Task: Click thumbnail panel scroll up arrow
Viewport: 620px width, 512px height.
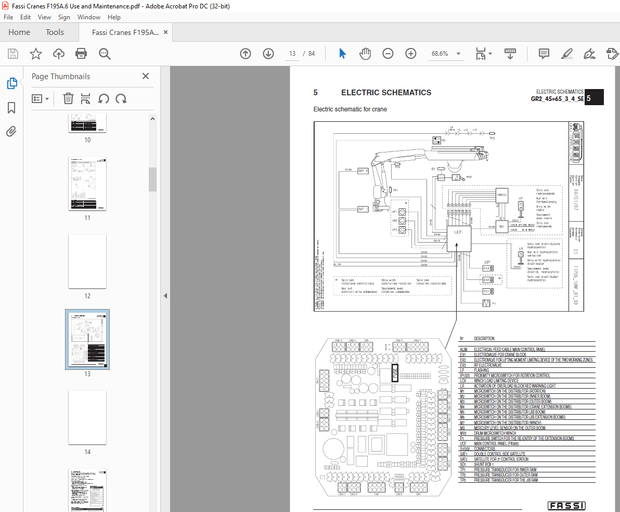Action: click(x=153, y=119)
